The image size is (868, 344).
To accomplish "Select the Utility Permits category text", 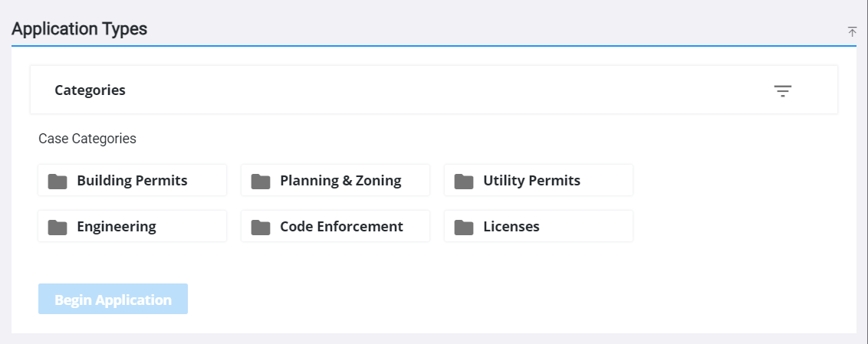I will tap(531, 180).
